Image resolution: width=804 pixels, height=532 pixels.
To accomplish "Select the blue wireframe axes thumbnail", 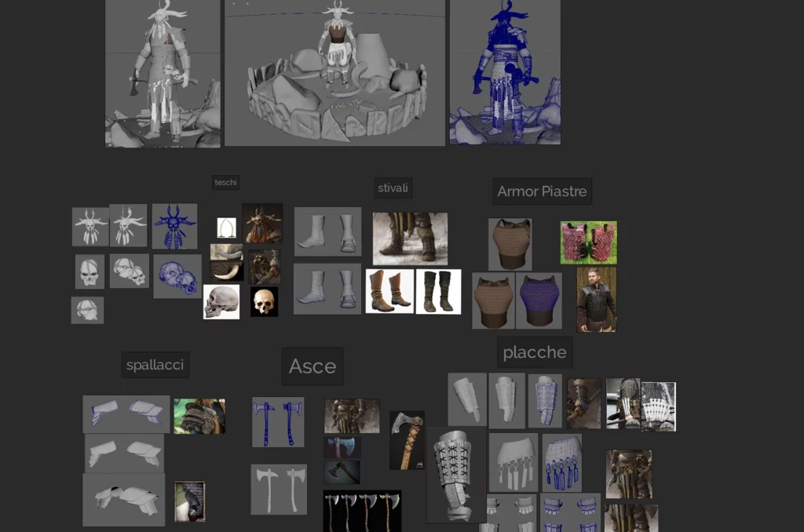I will pos(278,422).
